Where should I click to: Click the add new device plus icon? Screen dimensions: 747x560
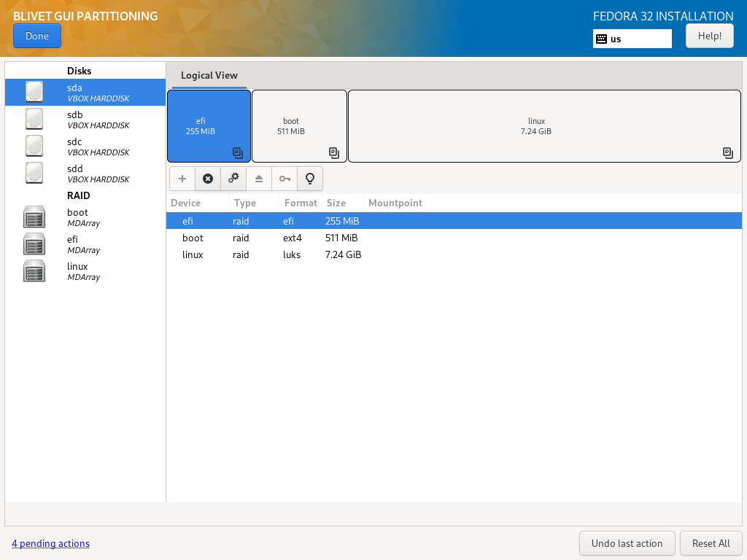tap(182, 179)
